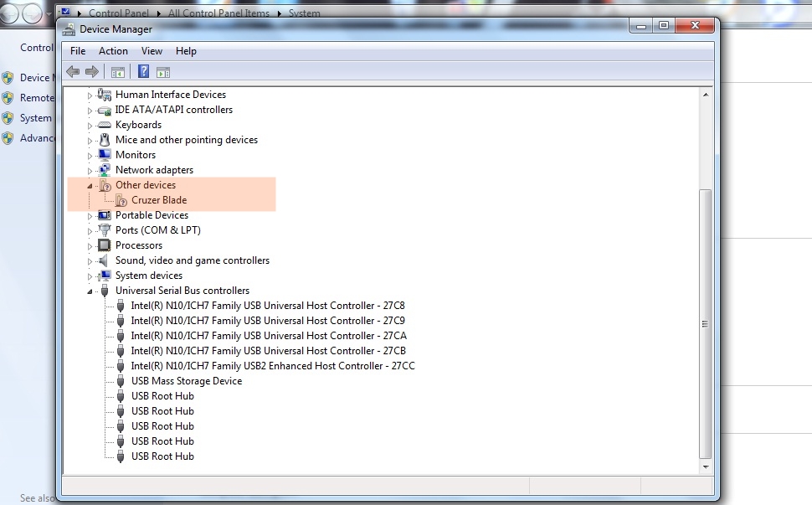
Task: Select the IDE ATA/ATAPI controllers icon
Action: click(x=104, y=110)
